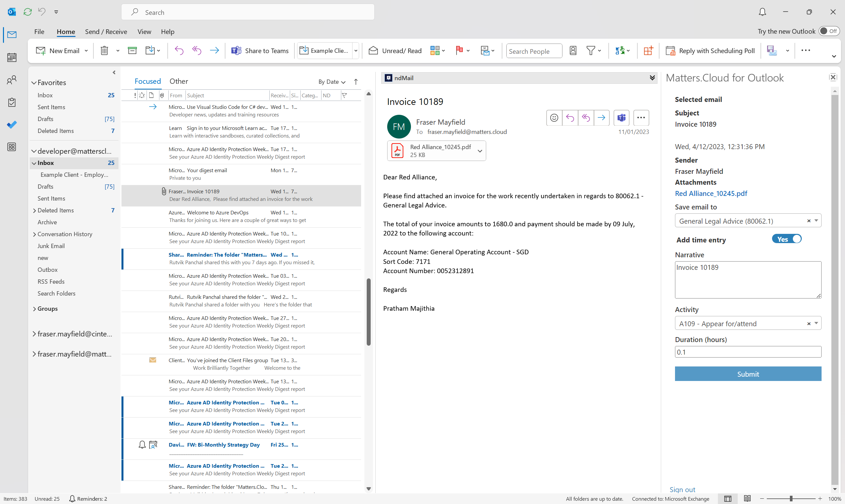
Task: Switch to Normal view in status bar
Action: pyautogui.click(x=727, y=499)
